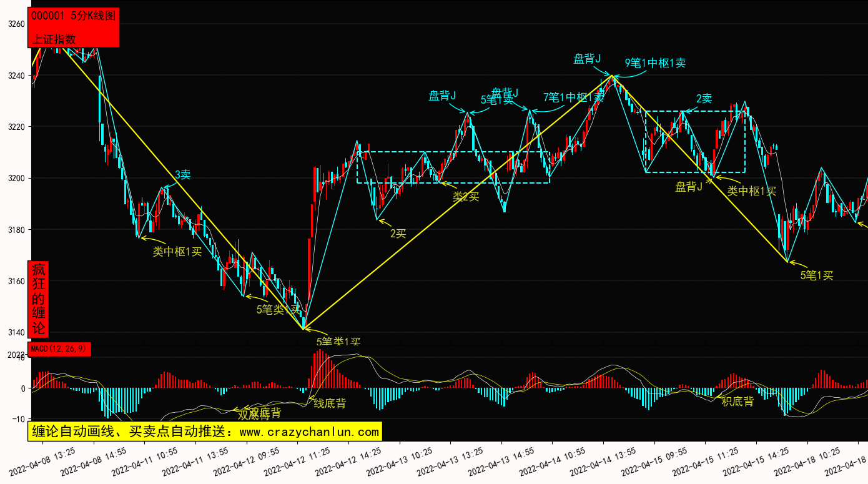The image size is (868, 484).
Task: Select the 2卖 sell-point marker
Action: tap(704, 99)
